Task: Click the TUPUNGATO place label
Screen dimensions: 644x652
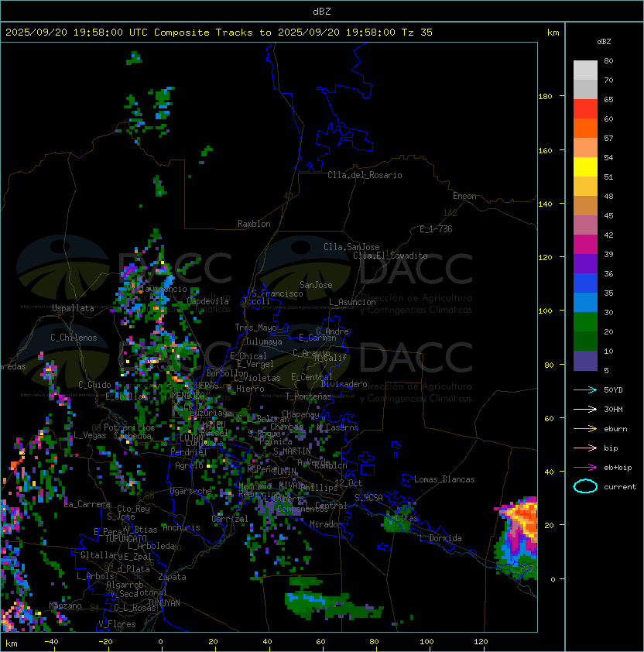Action: [125, 538]
